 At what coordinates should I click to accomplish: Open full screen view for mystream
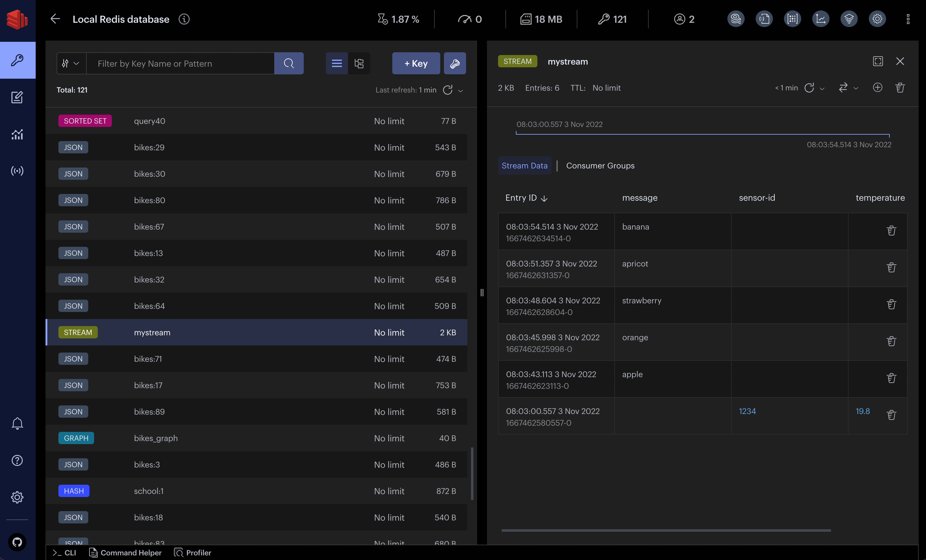(877, 61)
